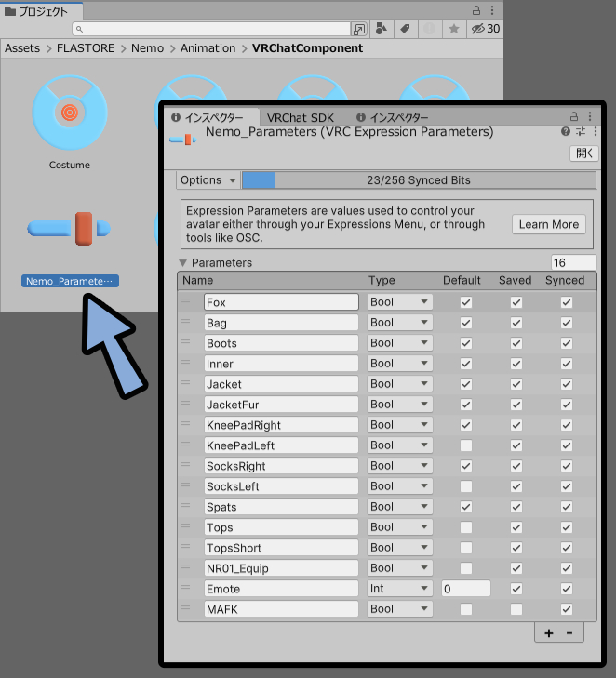Click the preset sliders icon in Inspector header
Screen dimensions: 616x678
pos(581,131)
